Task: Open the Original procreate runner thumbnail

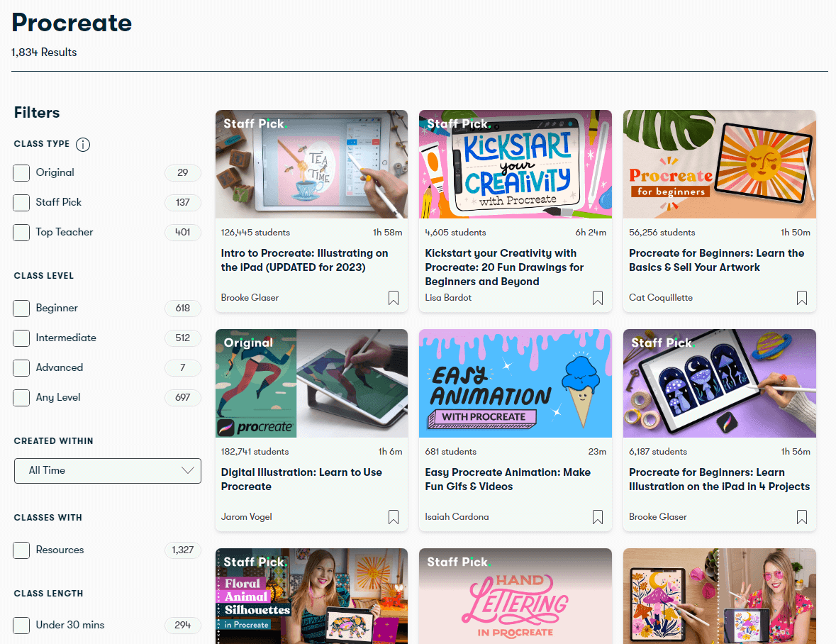Action: (x=311, y=383)
